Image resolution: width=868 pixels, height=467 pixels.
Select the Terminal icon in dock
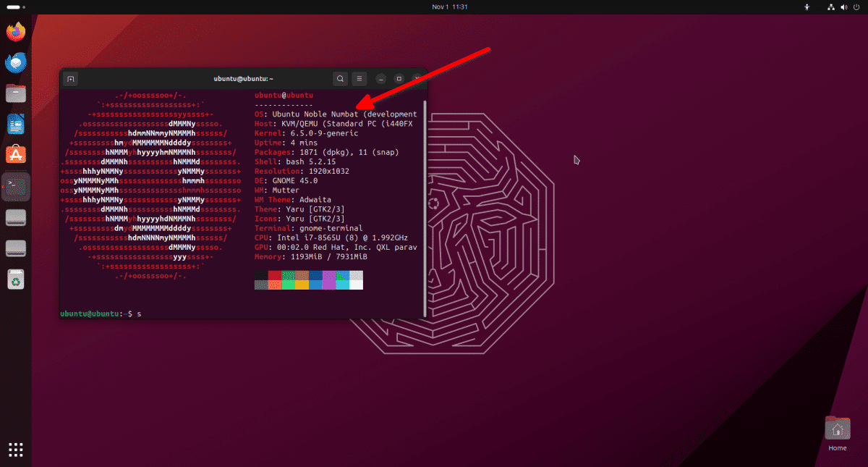(x=16, y=186)
